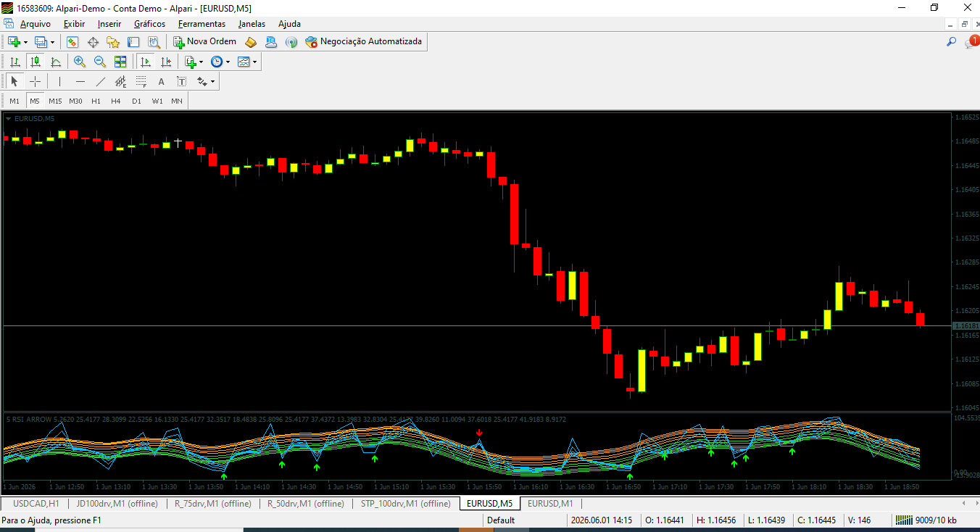
Task: Select the Text Label tool
Action: click(181, 81)
